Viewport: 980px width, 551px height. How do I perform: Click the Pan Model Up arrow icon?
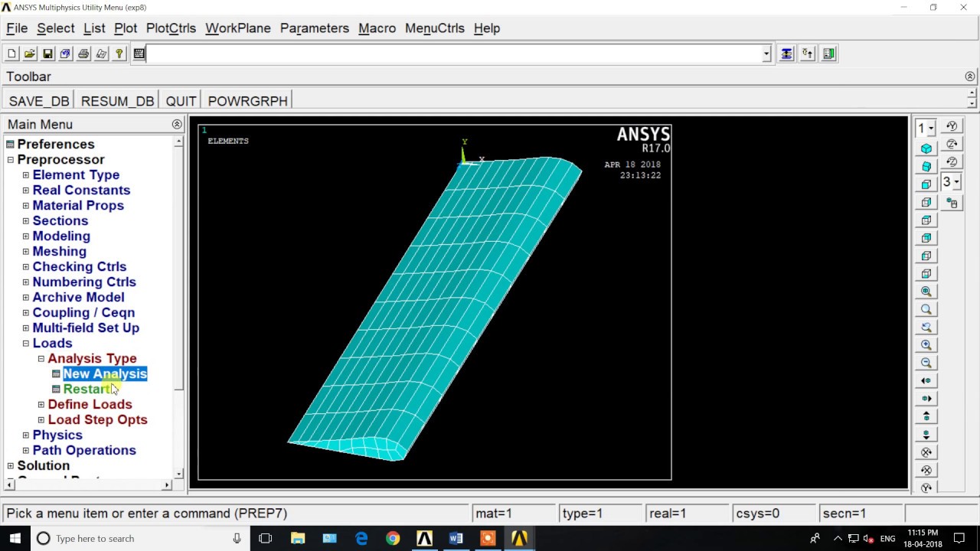926,416
